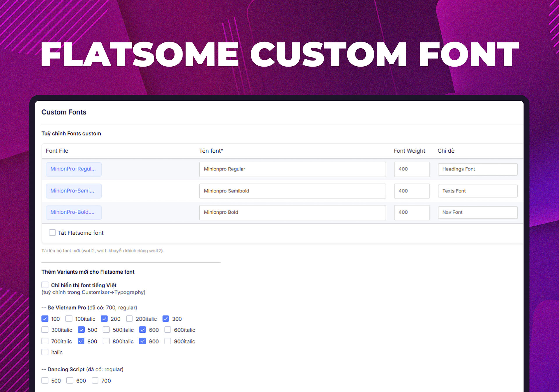Edit the Minionpro Regular font name field
559x392 pixels.
tap(293, 169)
